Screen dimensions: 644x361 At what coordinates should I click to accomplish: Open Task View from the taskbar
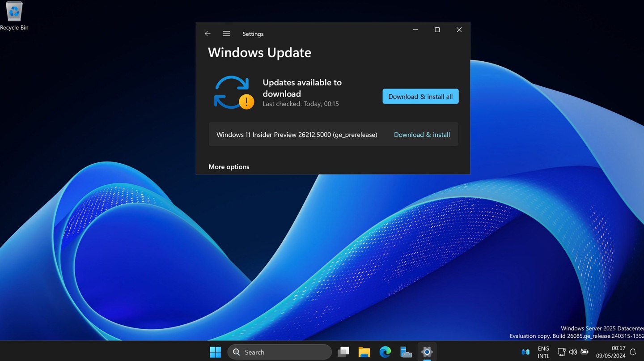[343, 352]
